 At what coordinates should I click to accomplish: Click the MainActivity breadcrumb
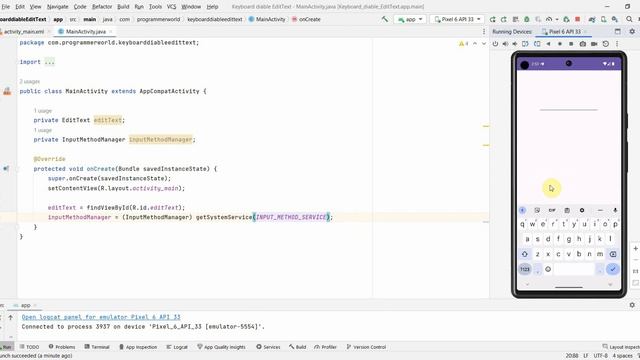point(267,19)
